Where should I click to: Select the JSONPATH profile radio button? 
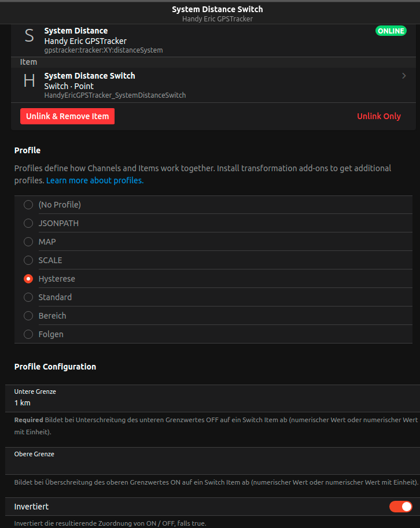(28, 223)
